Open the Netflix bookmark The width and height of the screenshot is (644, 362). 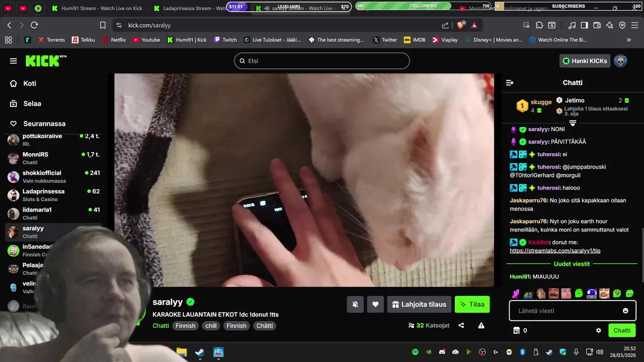point(114,40)
